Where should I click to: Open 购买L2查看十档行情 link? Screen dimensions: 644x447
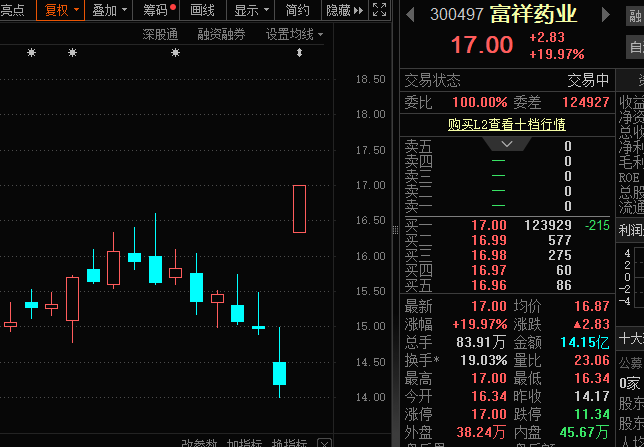click(506, 124)
